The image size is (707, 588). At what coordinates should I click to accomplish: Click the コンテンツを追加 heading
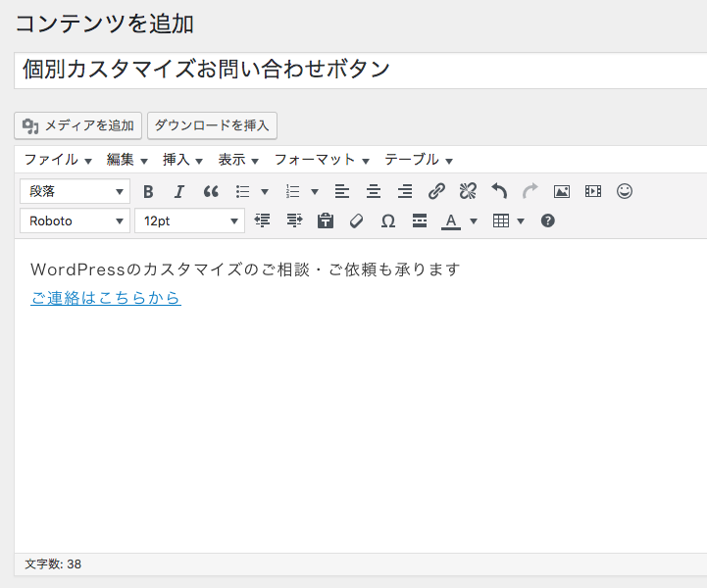click(105, 24)
